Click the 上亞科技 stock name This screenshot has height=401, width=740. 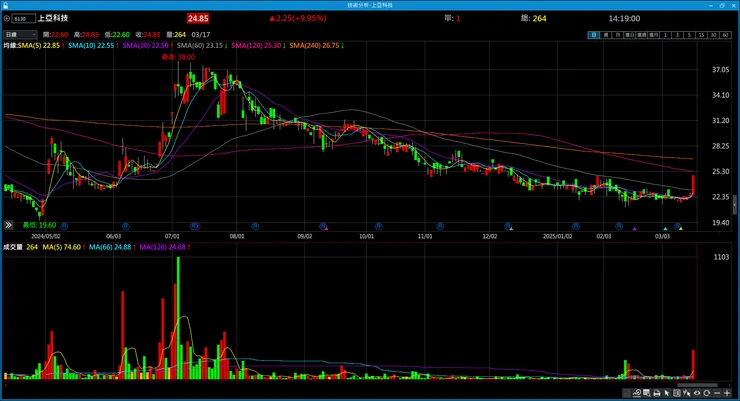coord(53,18)
